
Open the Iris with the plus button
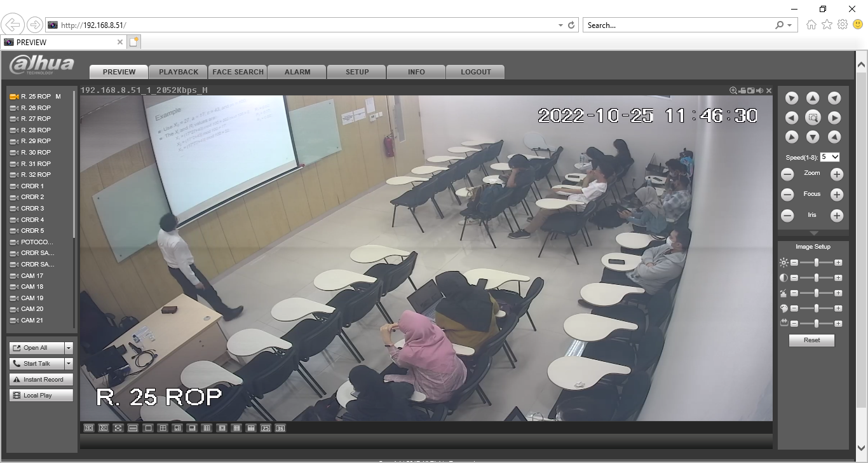[x=837, y=216]
